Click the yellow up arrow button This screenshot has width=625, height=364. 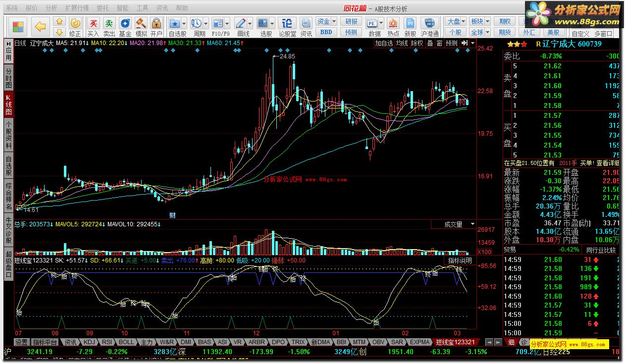[x=59, y=21]
